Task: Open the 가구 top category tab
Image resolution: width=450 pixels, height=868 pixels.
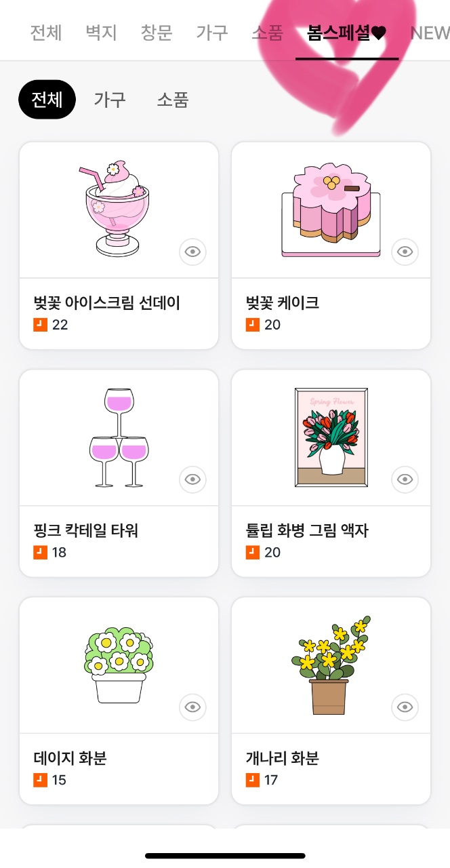Action: tap(212, 33)
